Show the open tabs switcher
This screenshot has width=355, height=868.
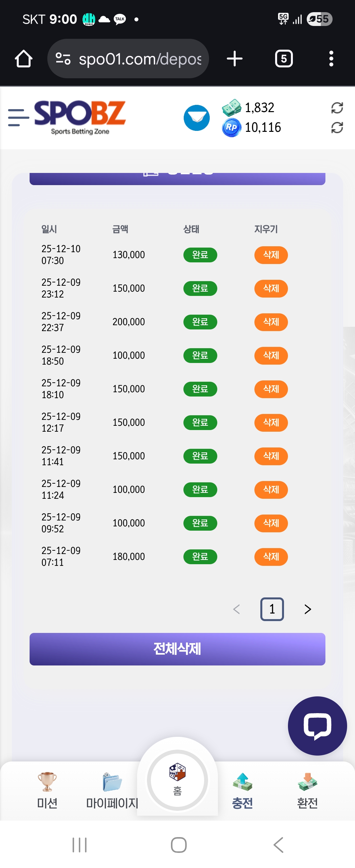(284, 59)
